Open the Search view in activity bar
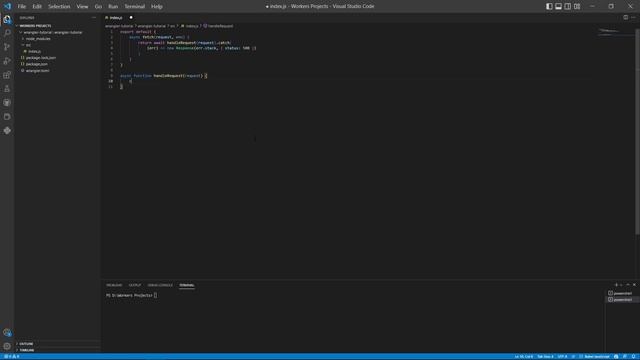This screenshot has height=360, width=640. click(x=7, y=33)
